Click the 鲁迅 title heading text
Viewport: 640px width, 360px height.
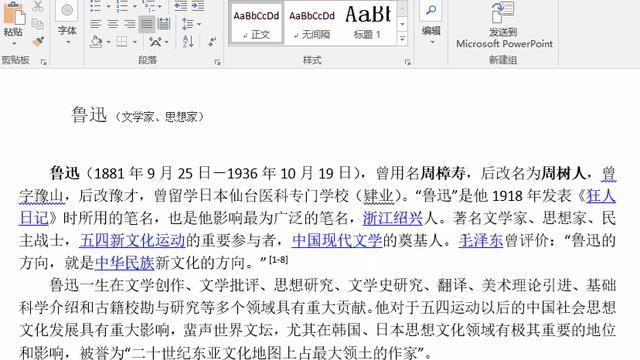coord(89,115)
